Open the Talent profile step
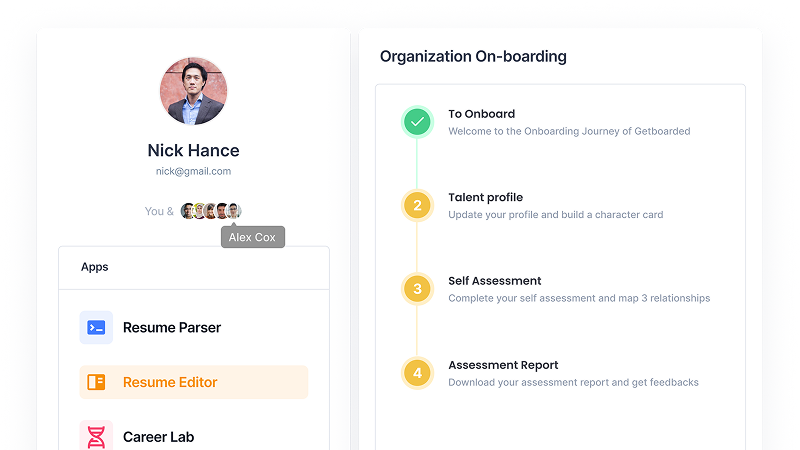 point(486,197)
